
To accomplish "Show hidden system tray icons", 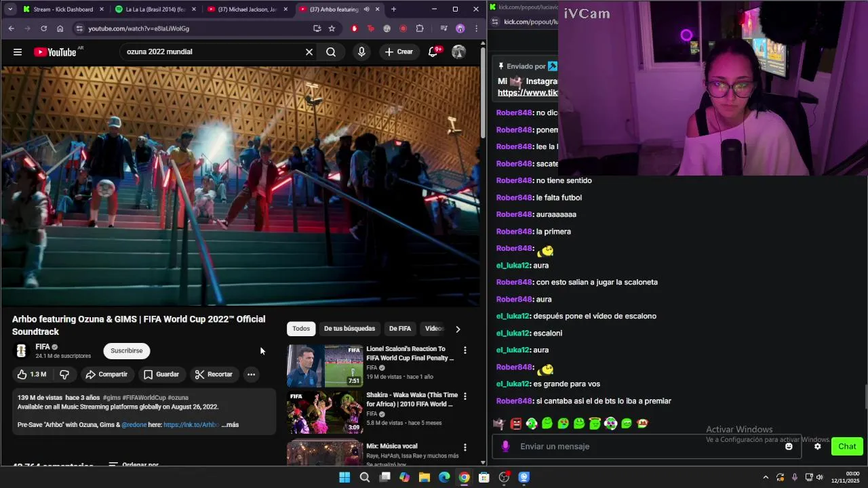I will 766,477.
